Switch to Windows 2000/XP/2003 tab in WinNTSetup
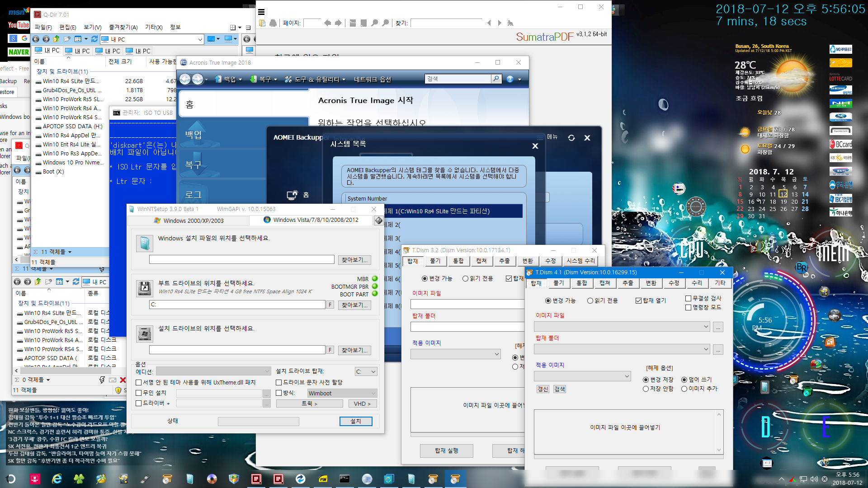 pyautogui.click(x=189, y=221)
